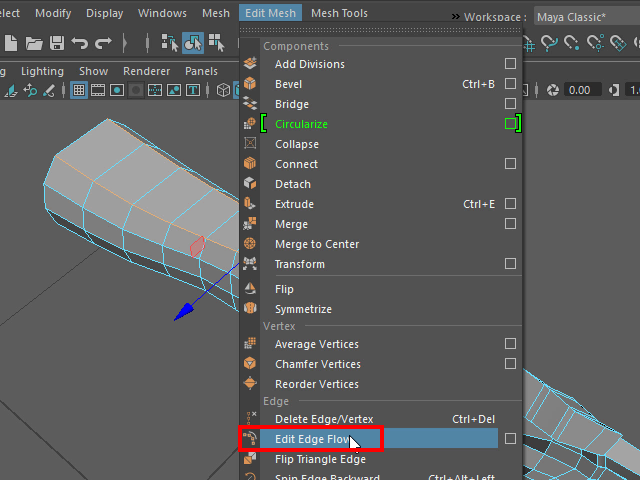
Task: Click the Chamfer Vertices icon
Action: (250, 364)
